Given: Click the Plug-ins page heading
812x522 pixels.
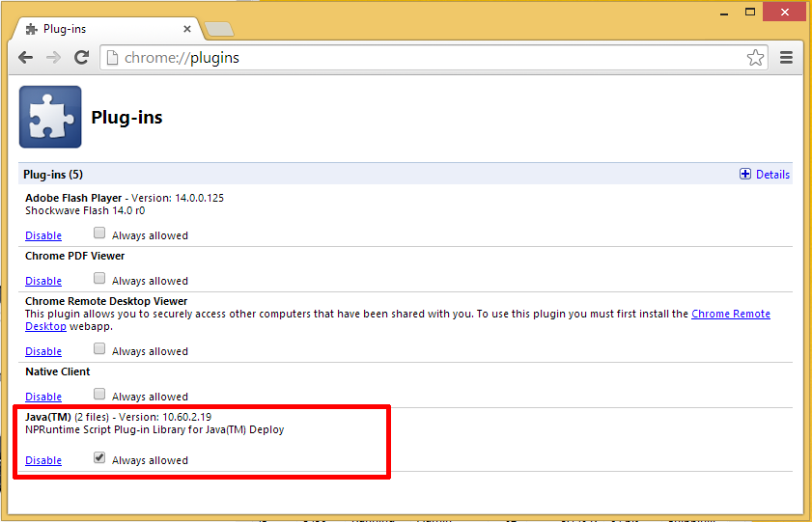Looking at the screenshot, I should (126, 118).
